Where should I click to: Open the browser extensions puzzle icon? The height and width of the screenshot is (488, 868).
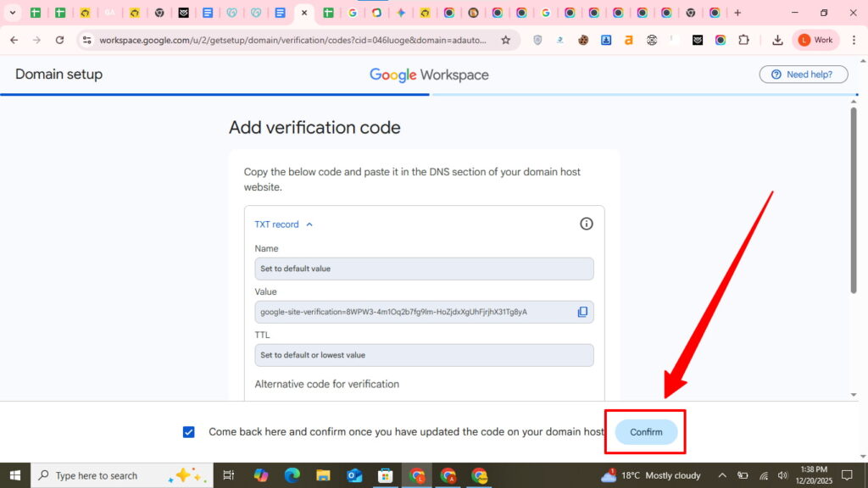click(743, 40)
